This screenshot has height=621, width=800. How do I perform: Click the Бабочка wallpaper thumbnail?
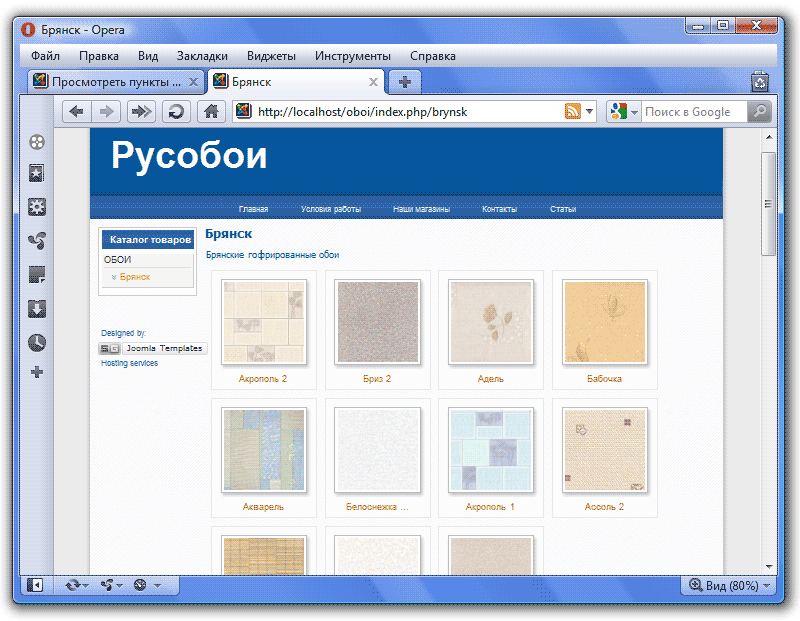pyautogui.click(x=604, y=321)
